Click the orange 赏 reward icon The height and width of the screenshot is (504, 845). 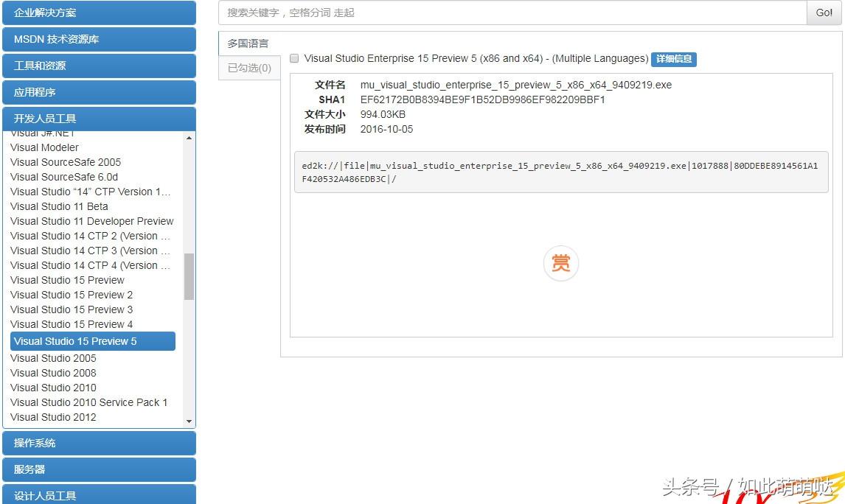[x=560, y=263]
